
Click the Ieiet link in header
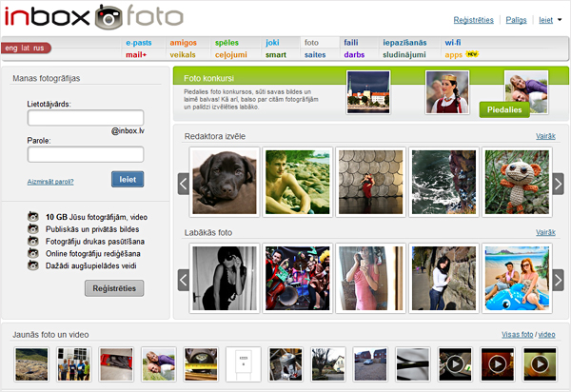coord(545,20)
